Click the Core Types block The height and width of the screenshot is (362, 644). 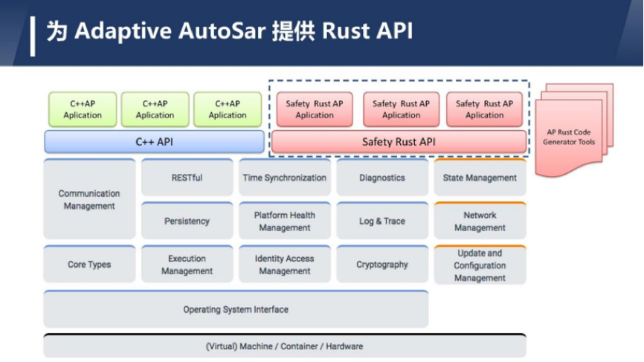89,265
